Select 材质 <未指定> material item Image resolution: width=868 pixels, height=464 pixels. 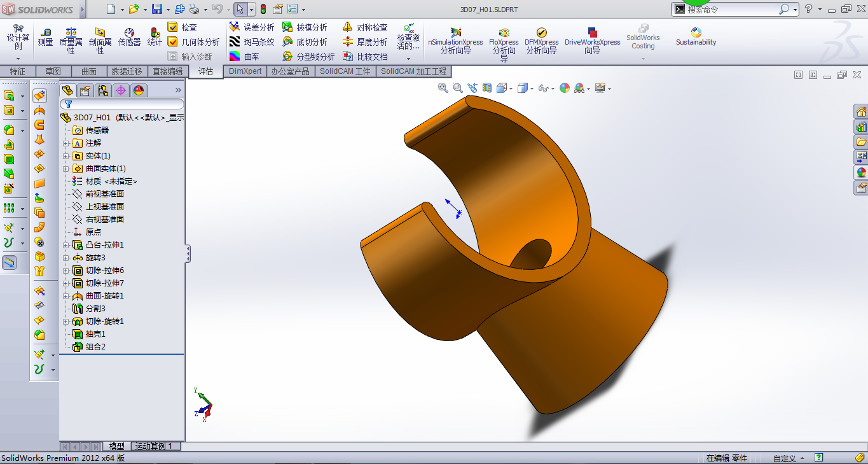pos(105,181)
